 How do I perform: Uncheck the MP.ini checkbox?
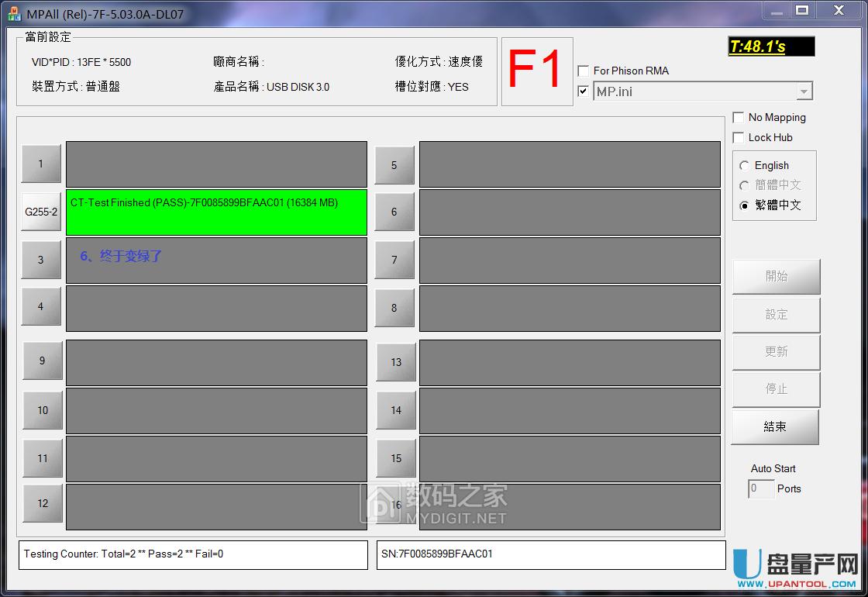584,91
